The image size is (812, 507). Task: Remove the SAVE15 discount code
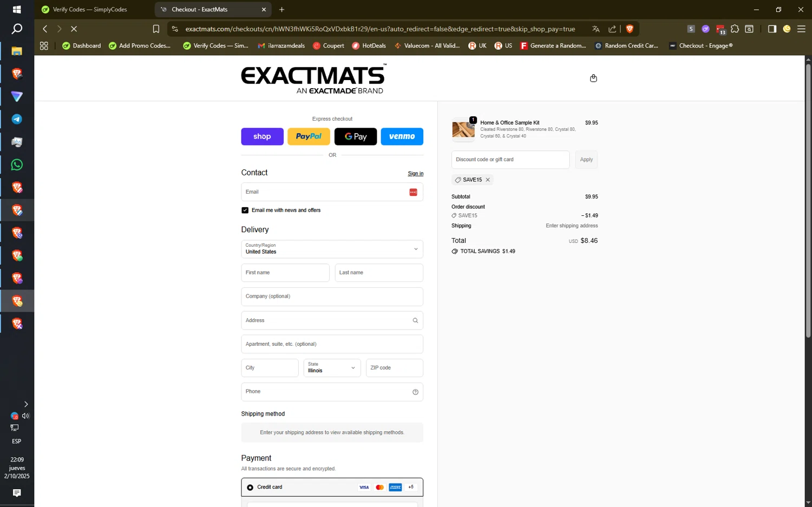coord(488,180)
